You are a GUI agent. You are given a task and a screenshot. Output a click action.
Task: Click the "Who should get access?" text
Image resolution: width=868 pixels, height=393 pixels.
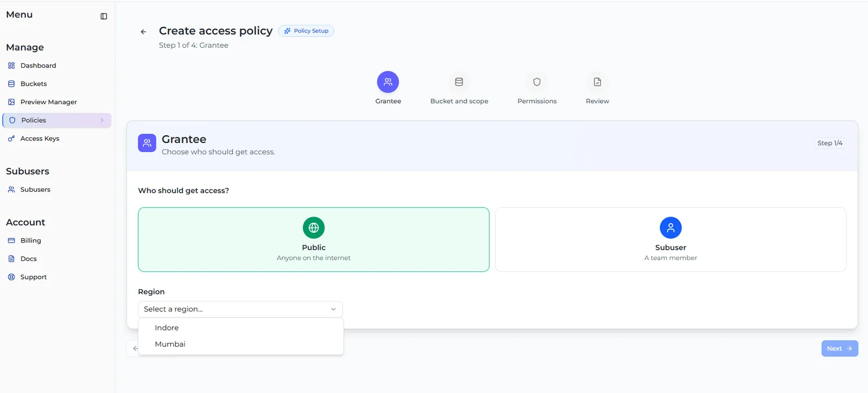click(x=183, y=191)
